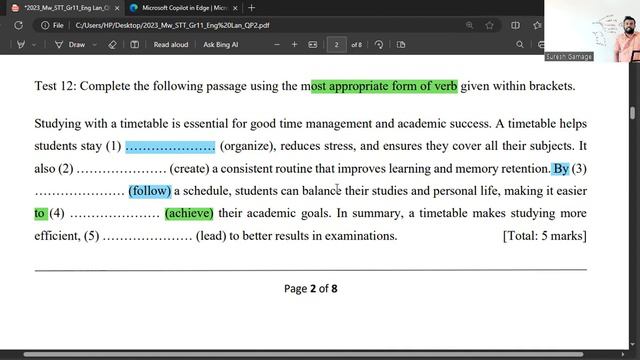The width and height of the screenshot is (640, 360).
Task: Click highlighted word "By"
Action: 560,169
